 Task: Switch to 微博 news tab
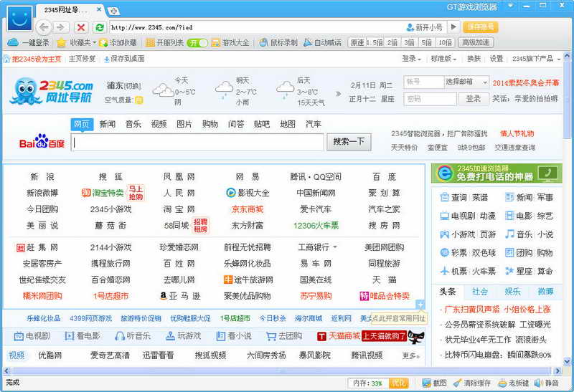pos(545,292)
